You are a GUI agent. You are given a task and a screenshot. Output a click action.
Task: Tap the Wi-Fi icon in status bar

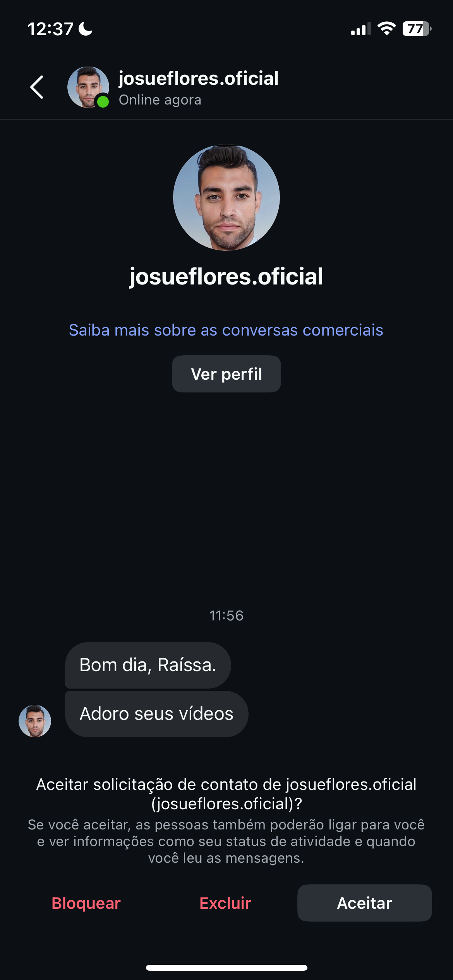click(386, 29)
